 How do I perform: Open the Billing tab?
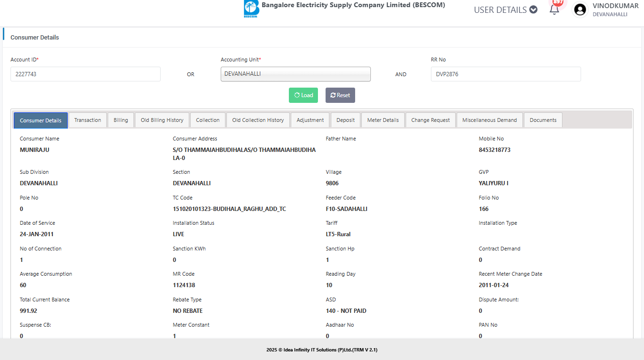coord(121,120)
